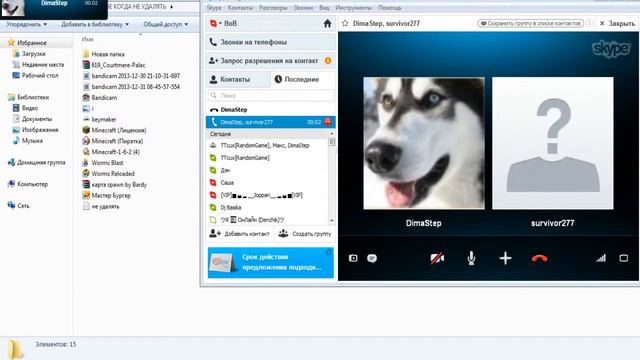Screen dimensions: 640x360
Task: Select Мастер Бургер shortcut
Action: [x=107, y=196]
